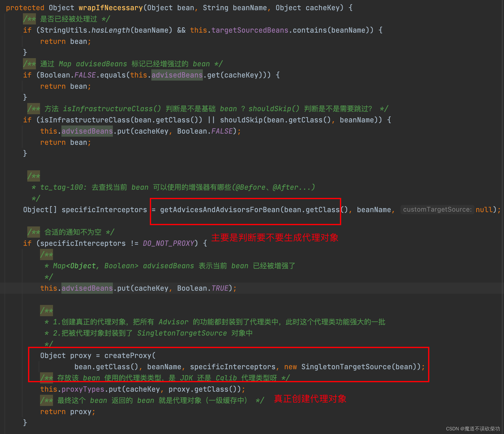Click the 'return proxy' statement

68,412
